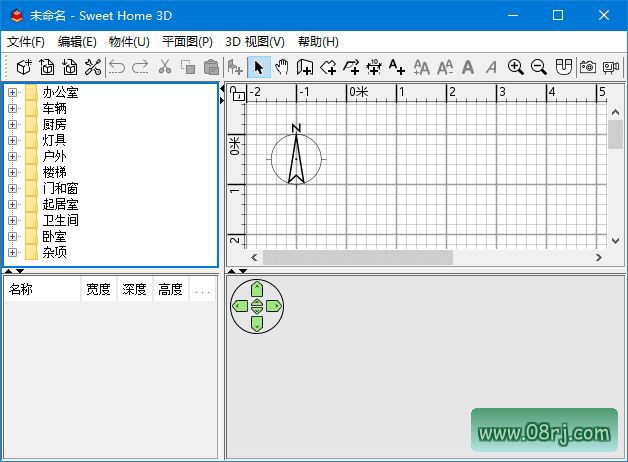
Task: Click the 宽度 column header
Action: click(x=98, y=290)
